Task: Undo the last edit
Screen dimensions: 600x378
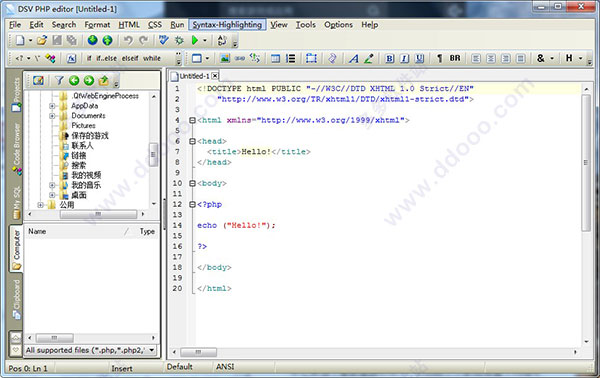Action: 128,40
